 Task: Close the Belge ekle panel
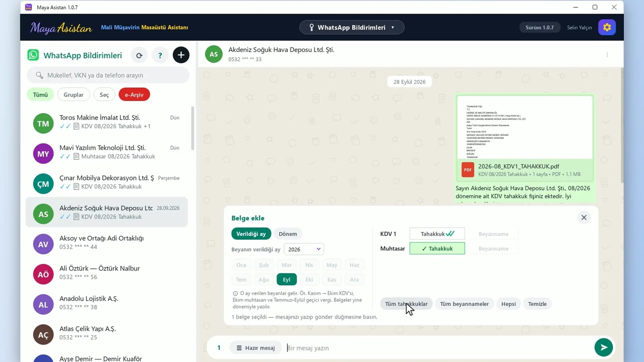(584, 218)
